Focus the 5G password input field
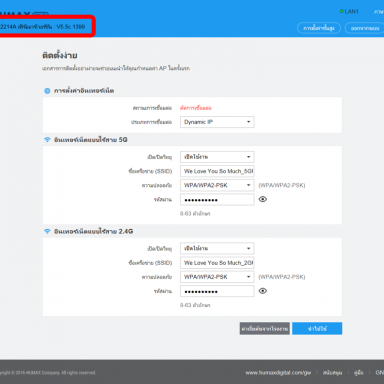384x384 pixels. click(217, 200)
